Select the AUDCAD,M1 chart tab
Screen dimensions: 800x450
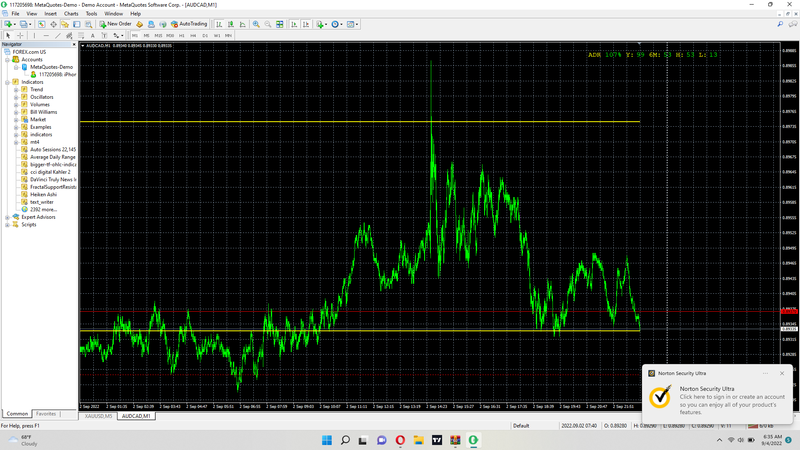click(136, 416)
